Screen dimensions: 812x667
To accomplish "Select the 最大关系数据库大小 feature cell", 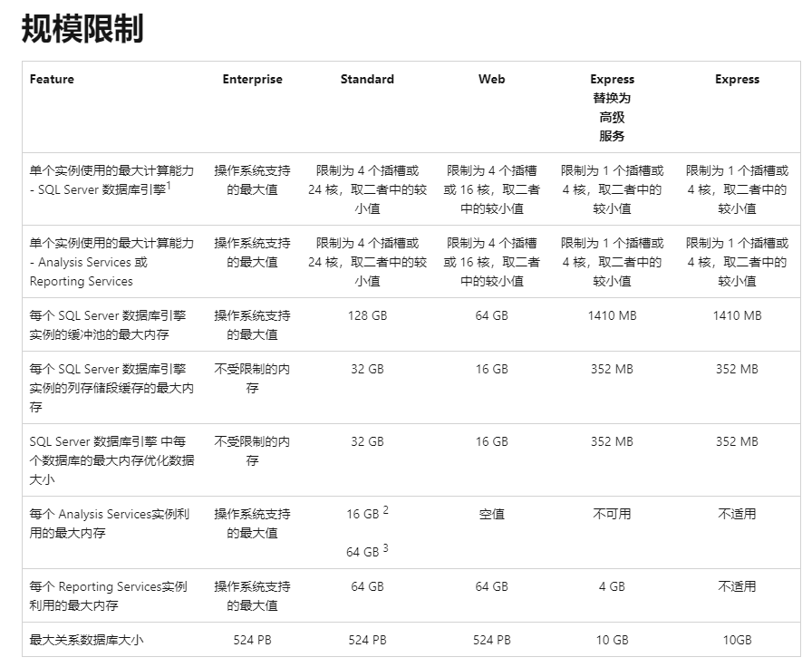I will pos(86,640).
